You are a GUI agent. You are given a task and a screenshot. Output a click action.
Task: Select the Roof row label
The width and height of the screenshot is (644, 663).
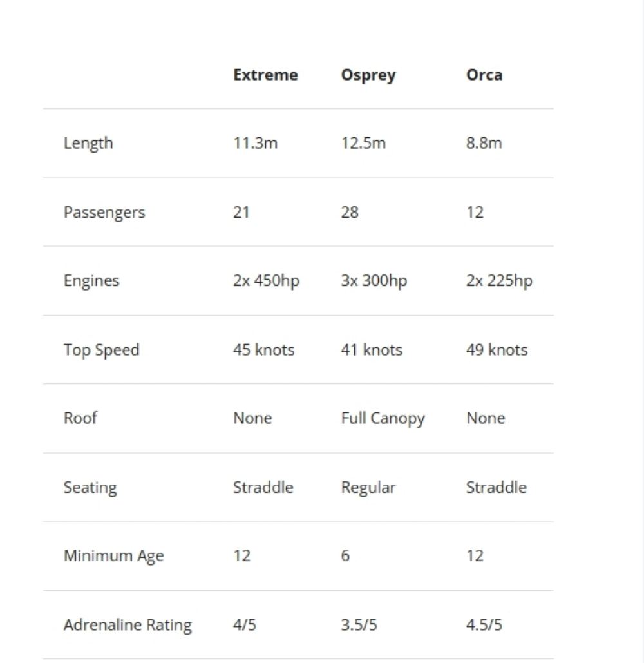pyautogui.click(x=80, y=418)
